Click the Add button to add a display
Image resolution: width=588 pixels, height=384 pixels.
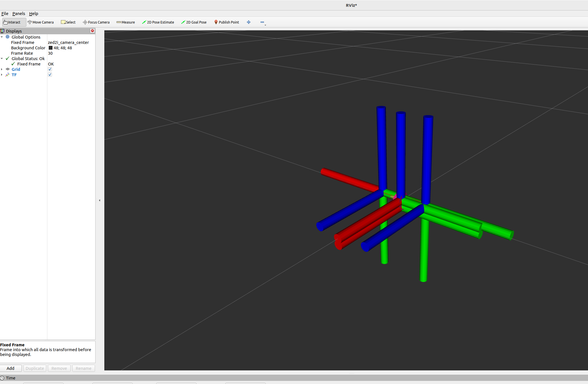[11, 368]
